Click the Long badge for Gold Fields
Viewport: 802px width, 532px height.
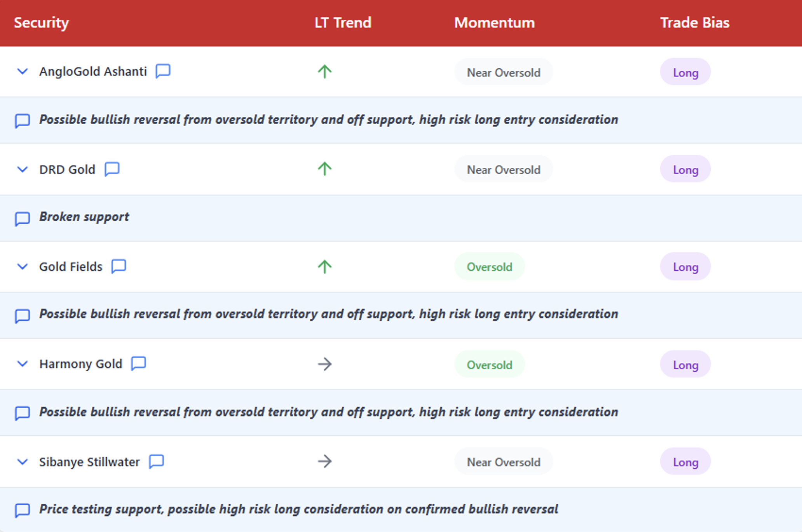pyautogui.click(x=685, y=267)
